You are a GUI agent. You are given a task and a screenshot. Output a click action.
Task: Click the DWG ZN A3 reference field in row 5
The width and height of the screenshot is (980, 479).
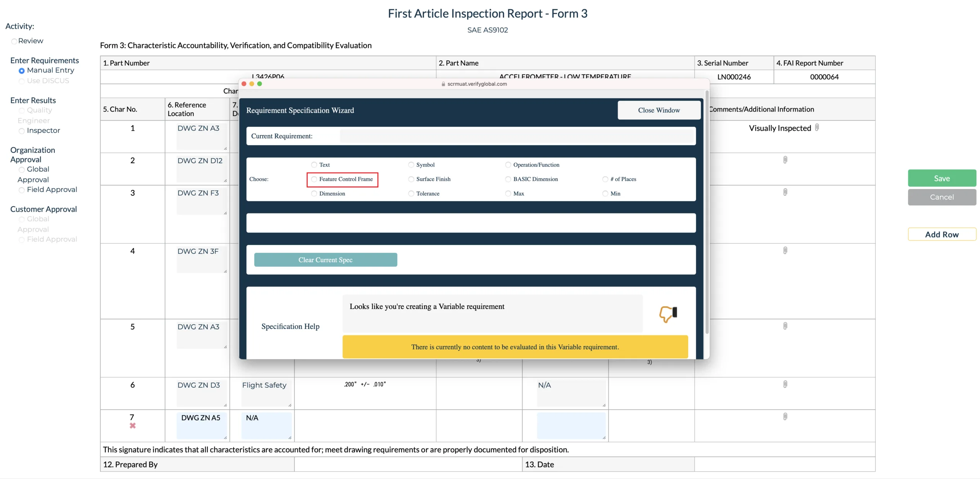tap(202, 335)
